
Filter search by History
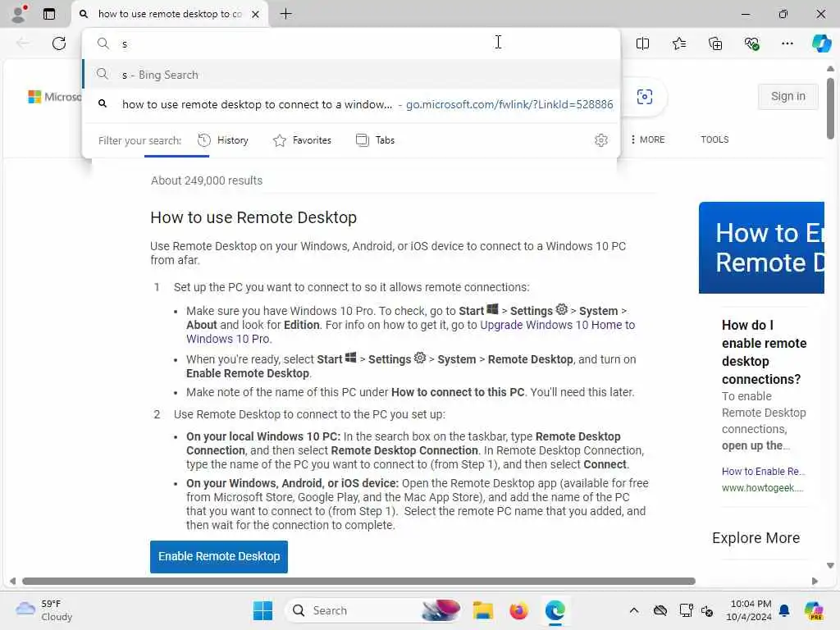223,140
